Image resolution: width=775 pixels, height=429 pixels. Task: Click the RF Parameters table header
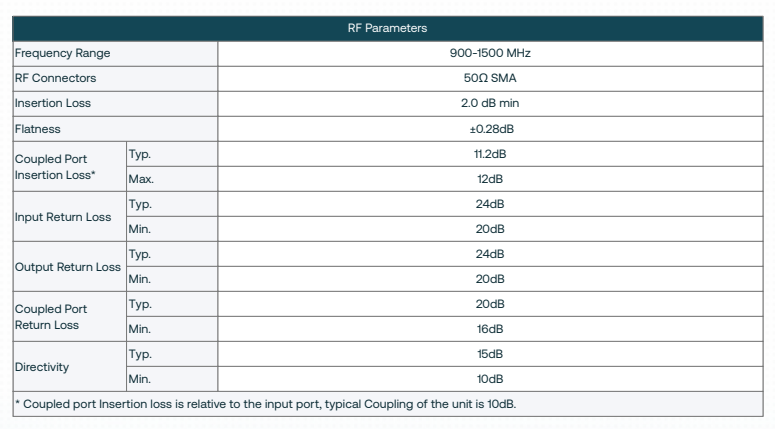click(x=388, y=28)
